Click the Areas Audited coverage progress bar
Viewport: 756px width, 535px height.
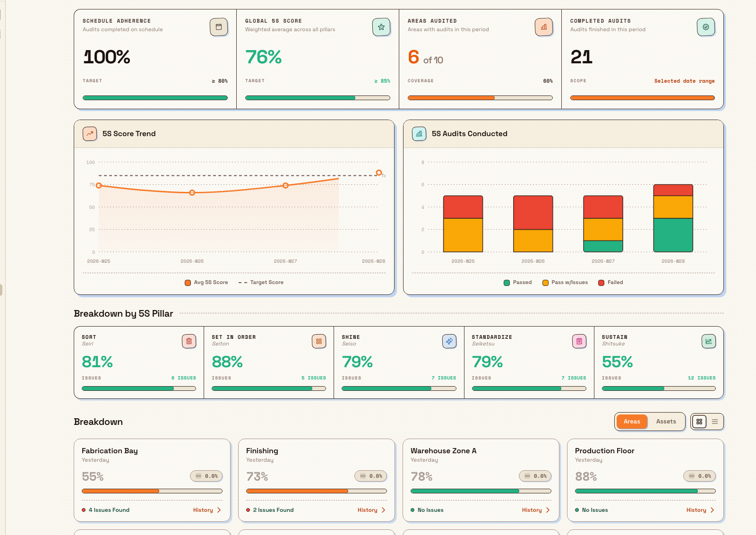[480, 98]
